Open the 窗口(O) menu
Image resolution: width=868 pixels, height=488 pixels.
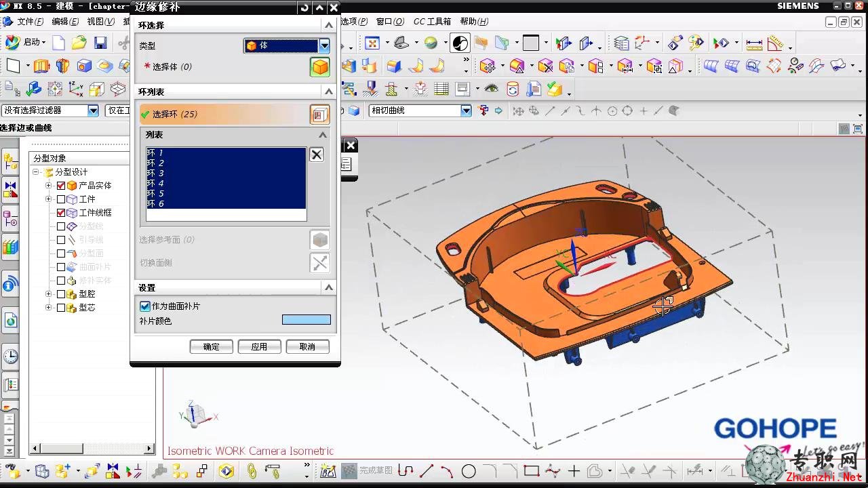coord(390,22)
